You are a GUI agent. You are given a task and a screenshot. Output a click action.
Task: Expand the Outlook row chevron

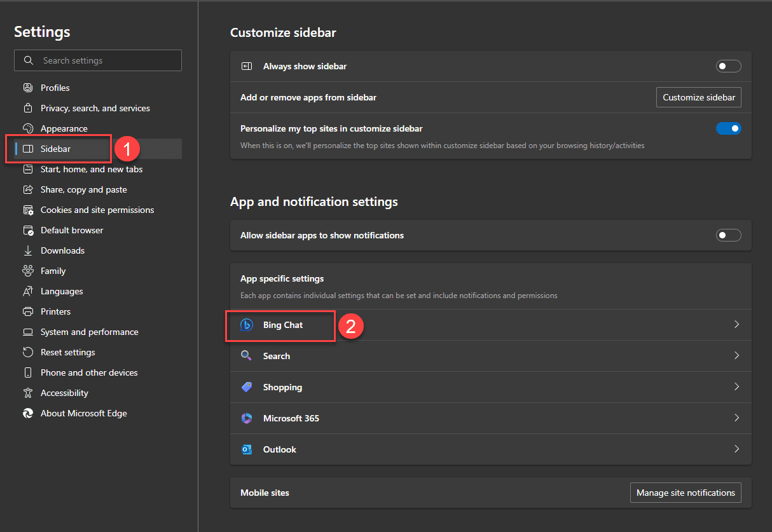(736, 449)
